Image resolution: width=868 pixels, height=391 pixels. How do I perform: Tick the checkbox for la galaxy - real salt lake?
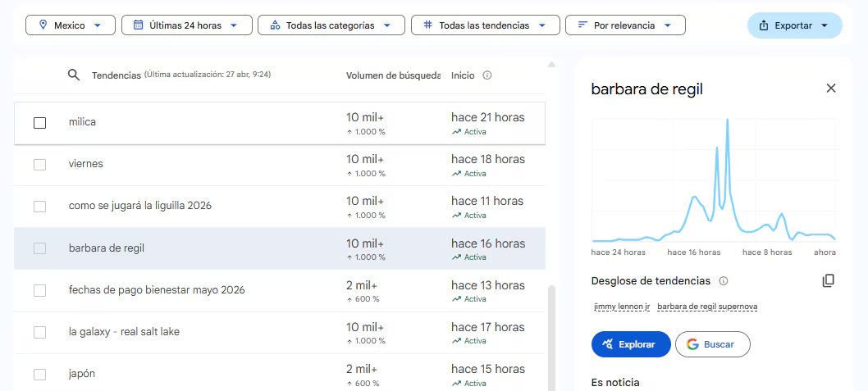[40, 332]
